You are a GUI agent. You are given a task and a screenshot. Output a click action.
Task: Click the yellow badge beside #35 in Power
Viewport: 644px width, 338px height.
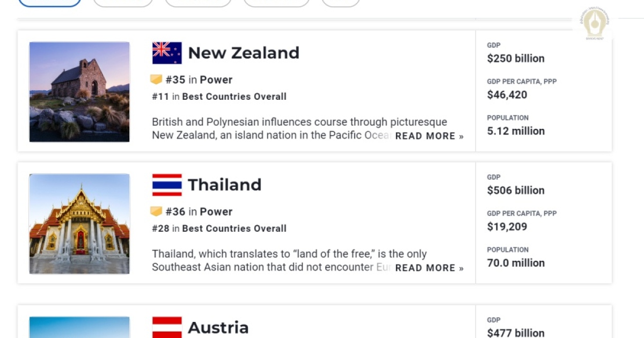[156, 80]
